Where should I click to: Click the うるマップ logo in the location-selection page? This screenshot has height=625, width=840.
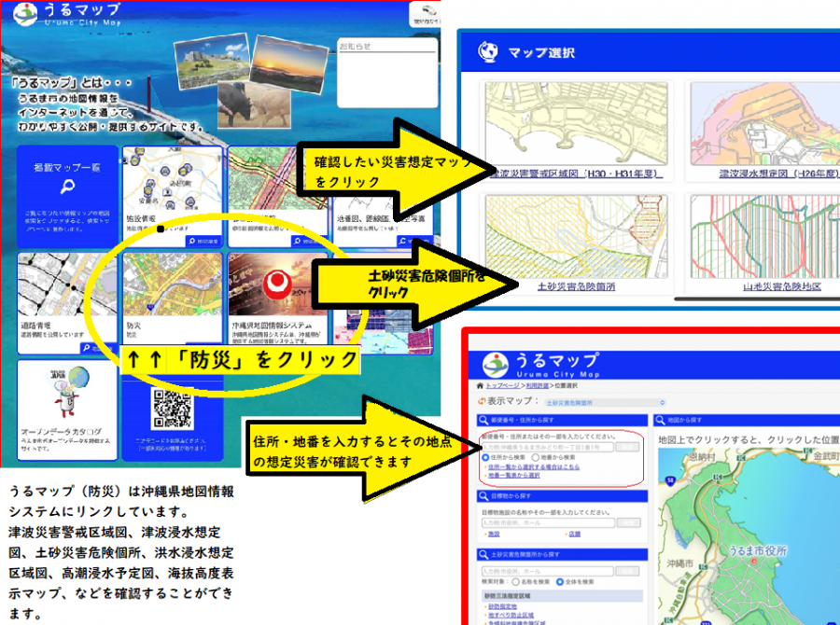pos(540,366)
